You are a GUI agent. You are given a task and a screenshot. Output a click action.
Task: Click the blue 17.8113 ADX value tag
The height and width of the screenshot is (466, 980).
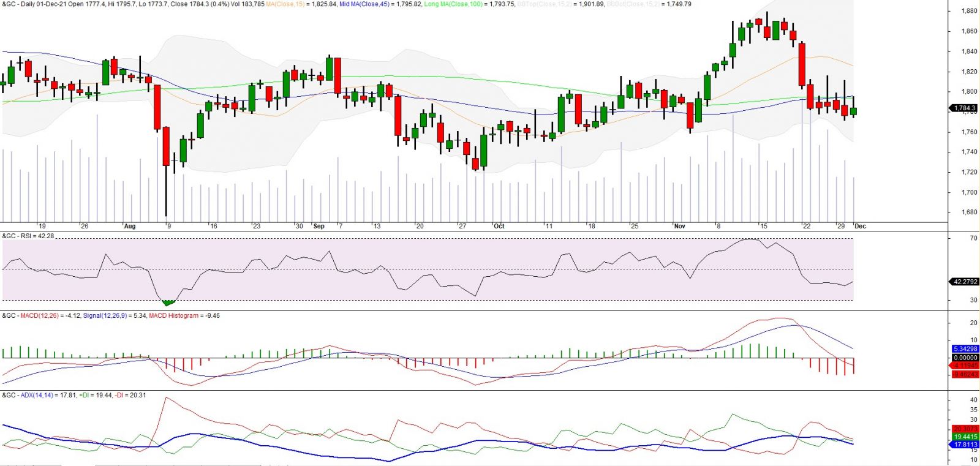coord(965,445)
